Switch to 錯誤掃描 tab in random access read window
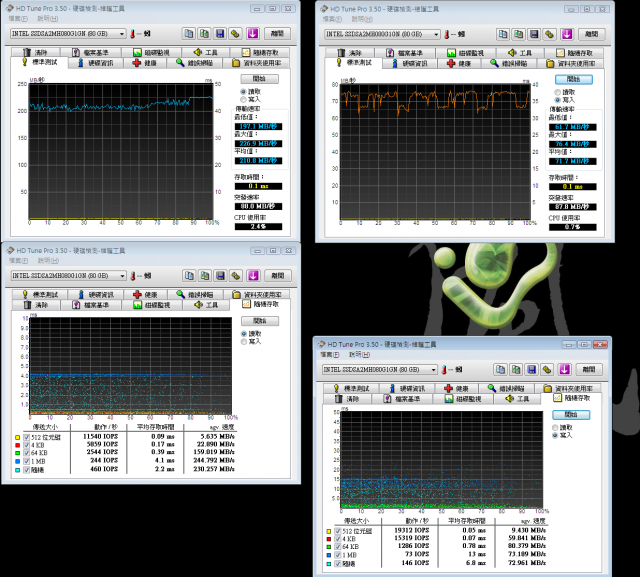Screen dimensions: 640x577 pyautogui.click(x=195, y=295)
